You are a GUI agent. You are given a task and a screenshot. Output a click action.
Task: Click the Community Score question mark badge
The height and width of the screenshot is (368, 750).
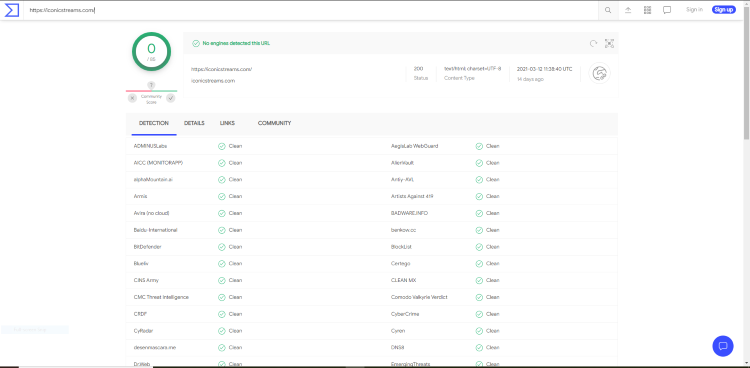coord(151,85)
